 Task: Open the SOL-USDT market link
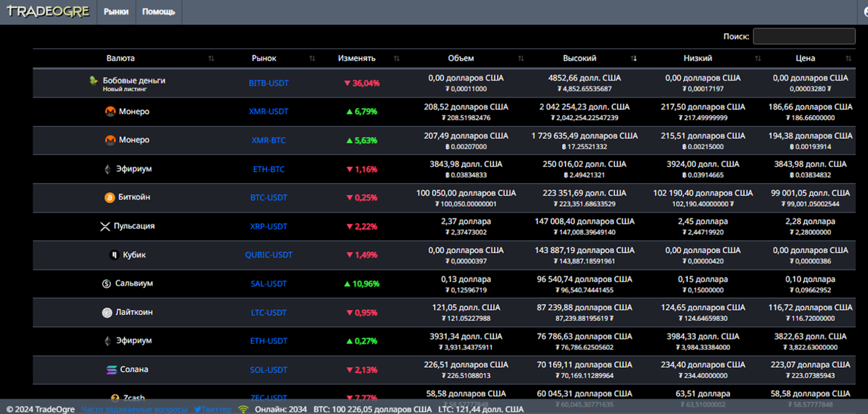point(269,370)
